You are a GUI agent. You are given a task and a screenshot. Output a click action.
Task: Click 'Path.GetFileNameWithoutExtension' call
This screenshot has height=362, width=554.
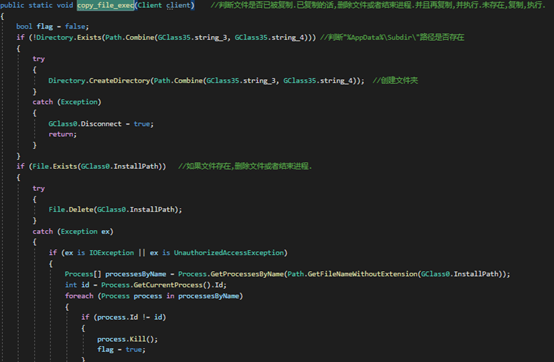tap(352, 274)
